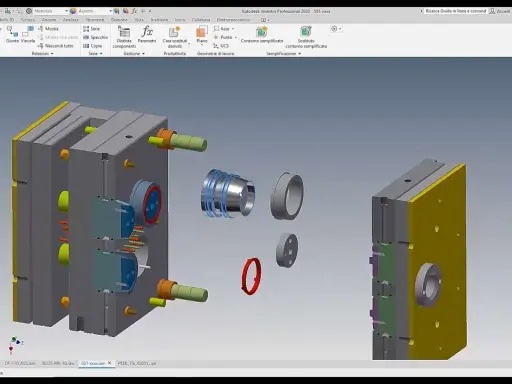Click the adjust appearance icon after Aspetto box
This screenshot has height=384, width=512.
[117, 11]
